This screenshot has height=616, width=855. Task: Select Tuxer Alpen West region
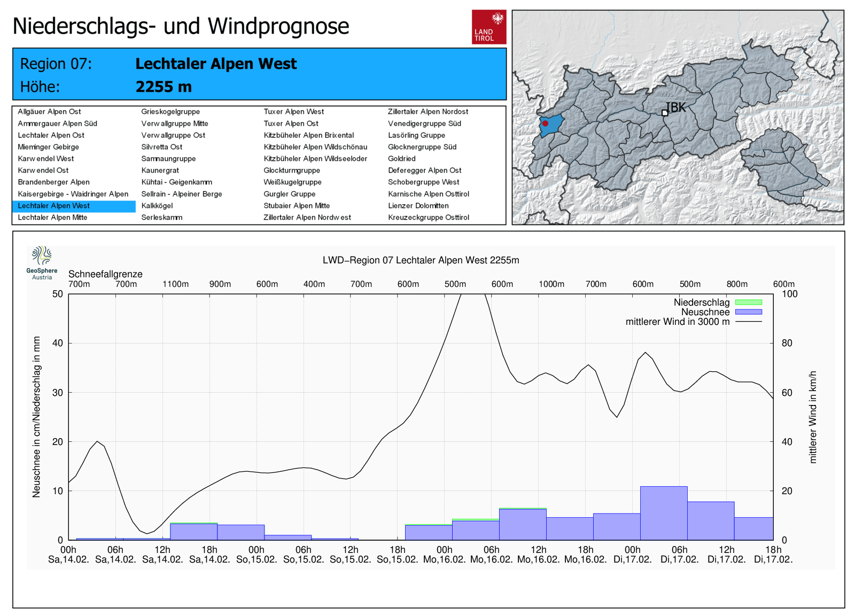293,112
